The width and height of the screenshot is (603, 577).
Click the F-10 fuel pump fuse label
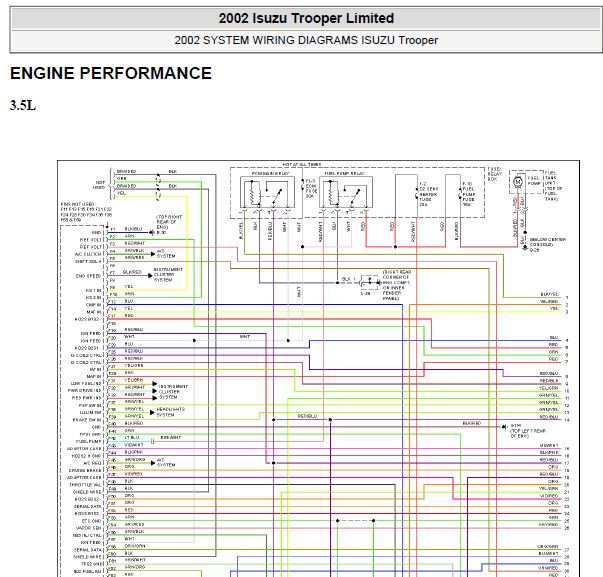[x=468, y=194]
